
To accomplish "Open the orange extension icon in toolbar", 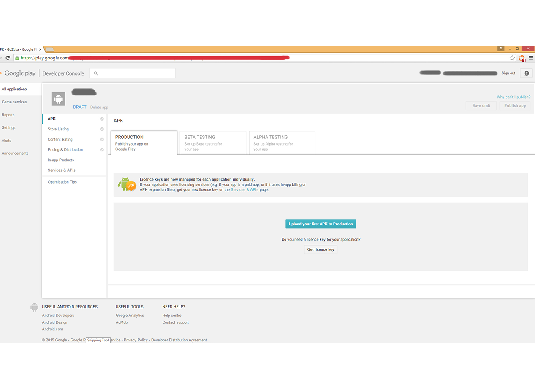I will click(522, 58).
